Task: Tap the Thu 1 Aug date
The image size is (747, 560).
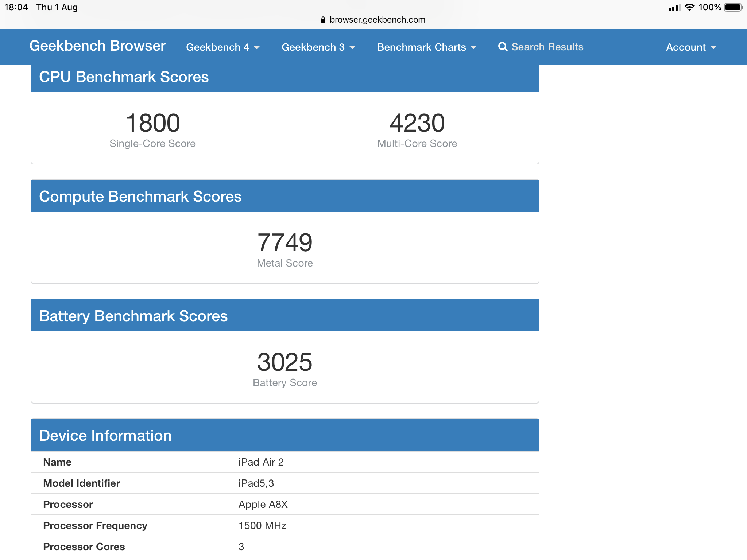Action: 57,7
